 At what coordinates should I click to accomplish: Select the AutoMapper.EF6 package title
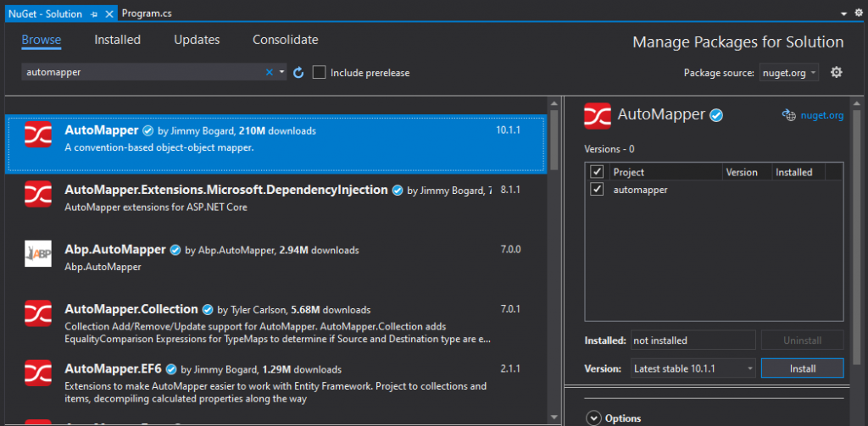click(113, 369)
